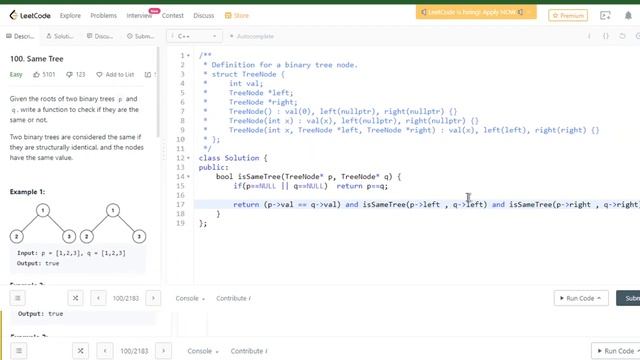Downvote the problem with thumbs down 123
Image resolution: width=640 pixels, height=360 pixels.
point(76,75)
